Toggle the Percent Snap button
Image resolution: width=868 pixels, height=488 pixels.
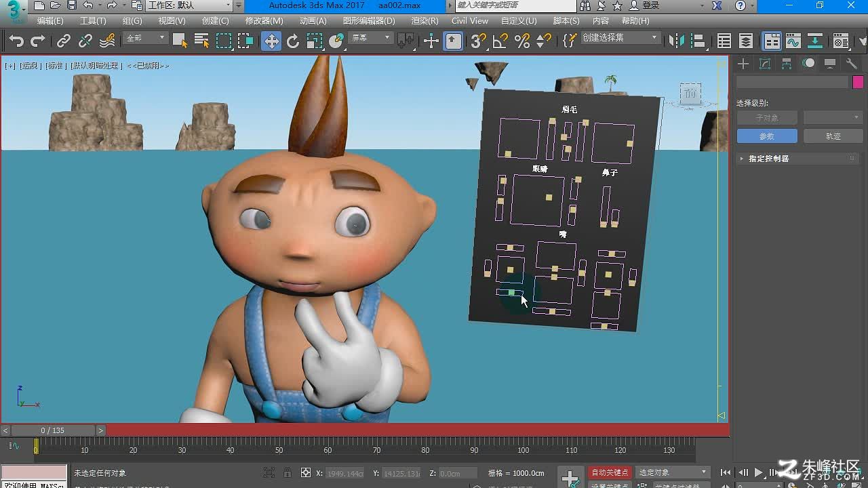point(522,41)
